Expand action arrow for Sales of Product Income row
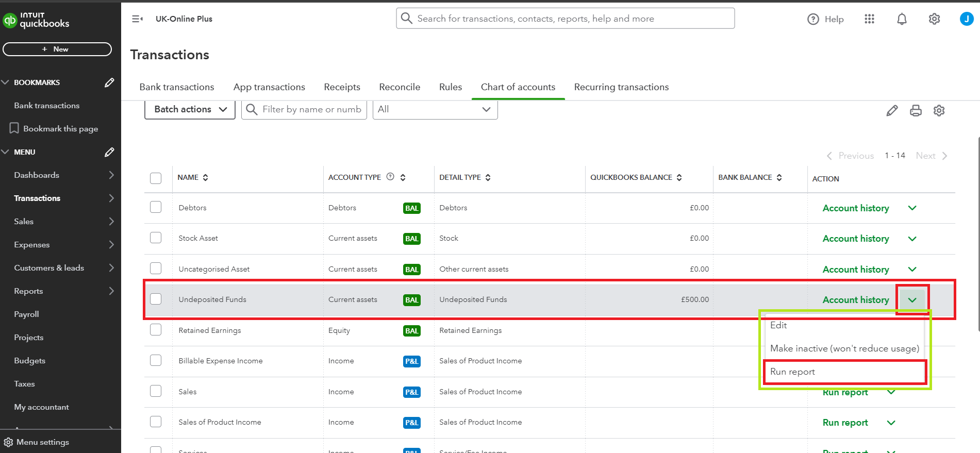Image resolution: width=980 pixels, height=453 pixels. pos(891,423)
